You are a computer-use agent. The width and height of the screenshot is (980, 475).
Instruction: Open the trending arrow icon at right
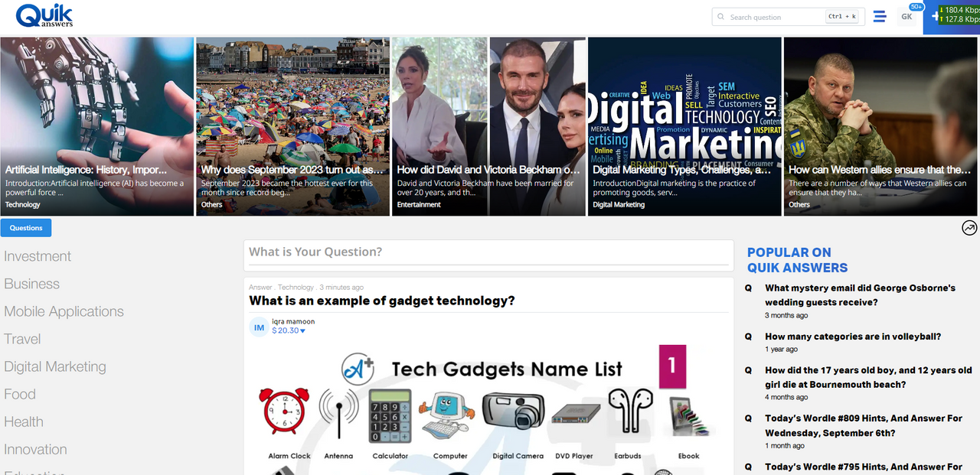[x=969, y=227]
